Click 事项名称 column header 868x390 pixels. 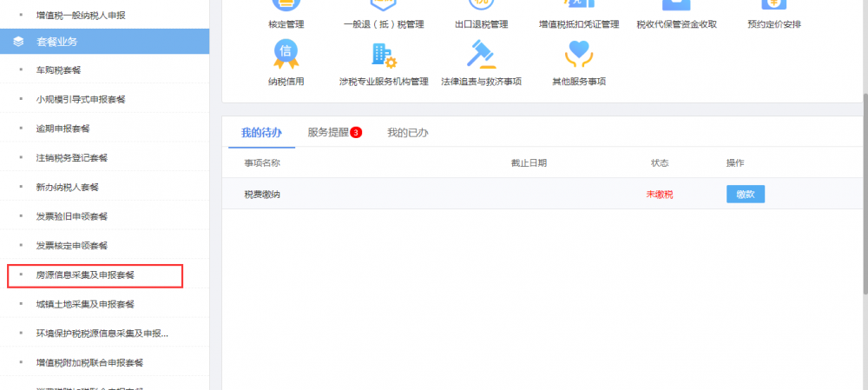(262, 163)
